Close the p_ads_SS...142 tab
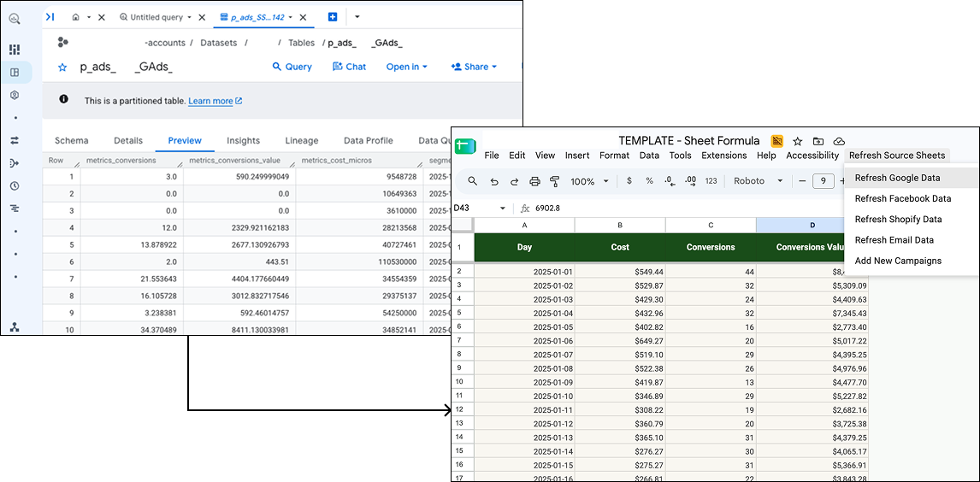980x482 pixels. coord(303,17)
